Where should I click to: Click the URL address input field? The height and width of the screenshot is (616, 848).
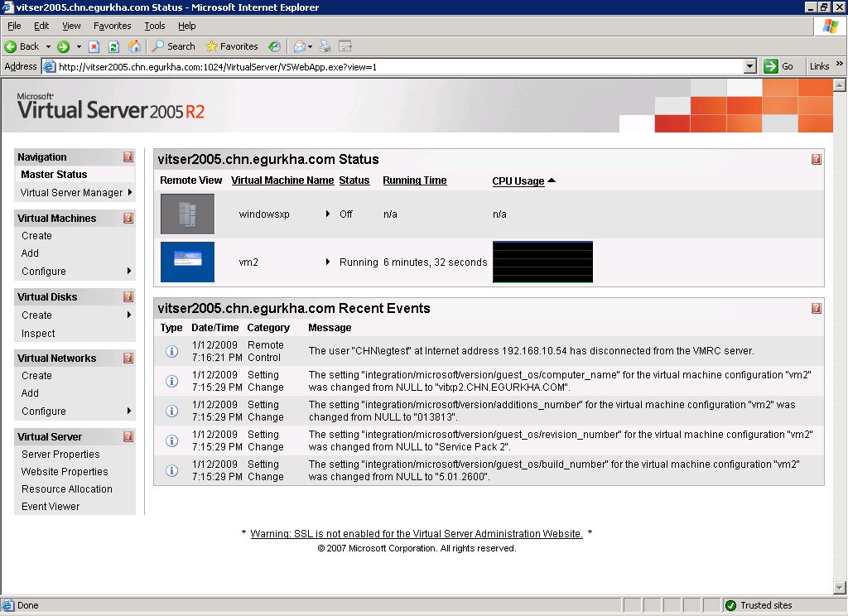(x=399, y=66)
